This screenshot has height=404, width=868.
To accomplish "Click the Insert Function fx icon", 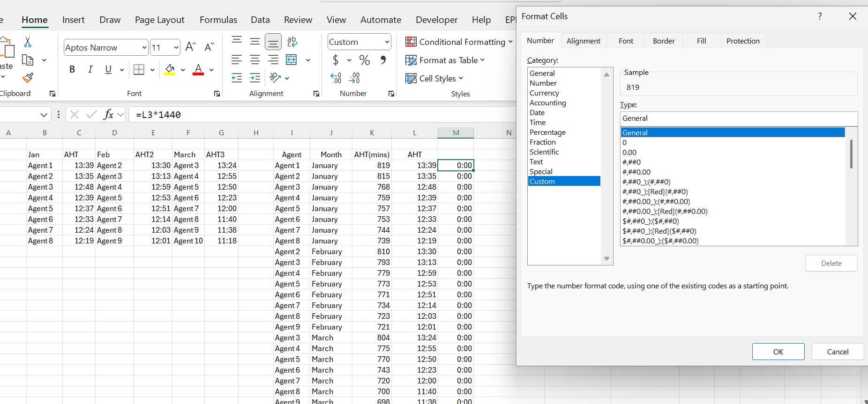I will pyautogui.click(x=108, y=114).
